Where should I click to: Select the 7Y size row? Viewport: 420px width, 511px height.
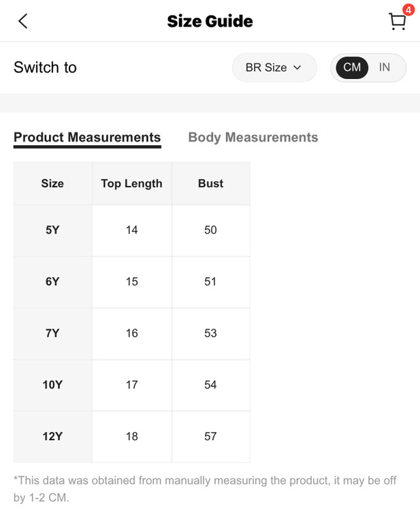(x=52, y=333)
